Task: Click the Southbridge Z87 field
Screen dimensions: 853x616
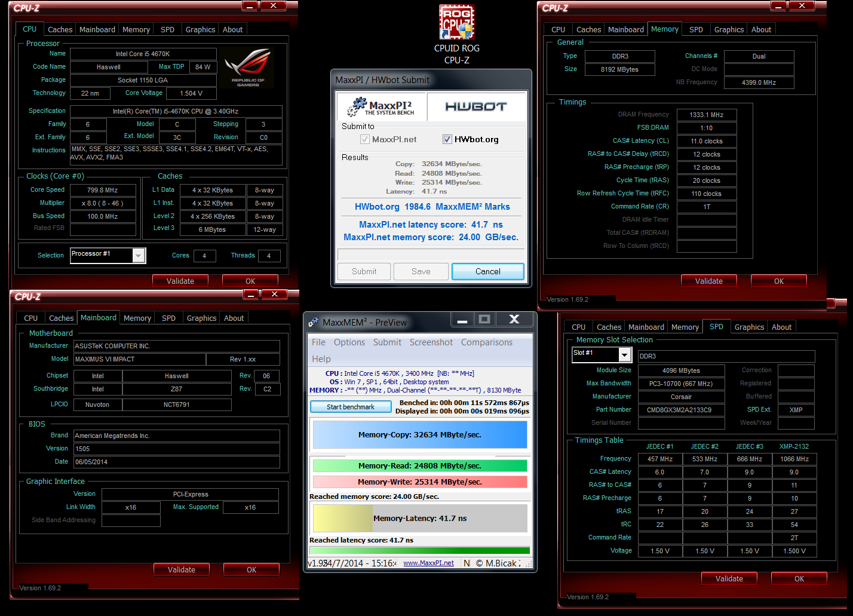Action: tap(177, 389)
